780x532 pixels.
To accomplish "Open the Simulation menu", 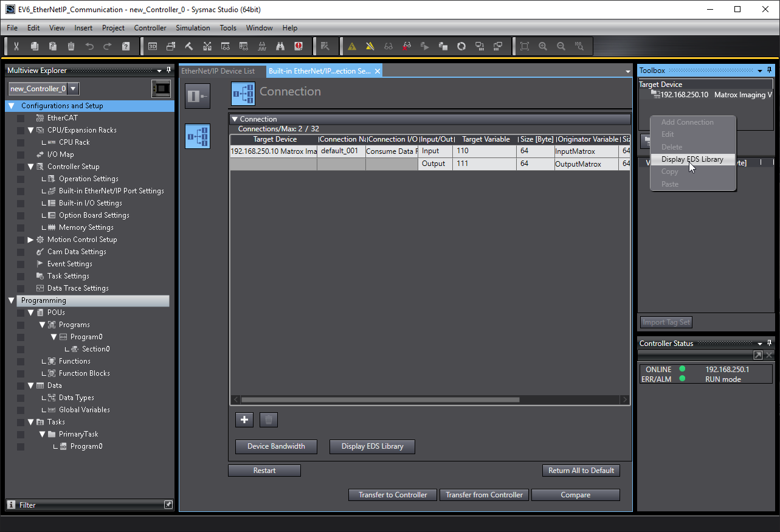I will click(x=193, y=28).
